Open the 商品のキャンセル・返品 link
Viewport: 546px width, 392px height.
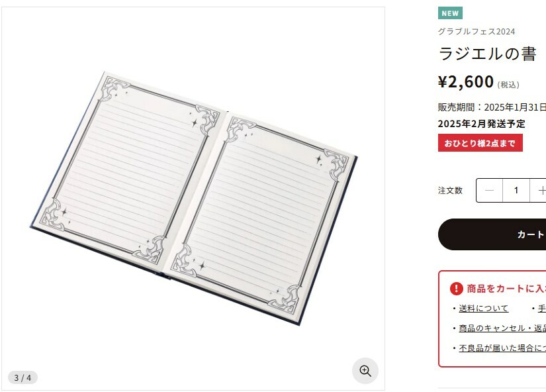tap(502, 328)
